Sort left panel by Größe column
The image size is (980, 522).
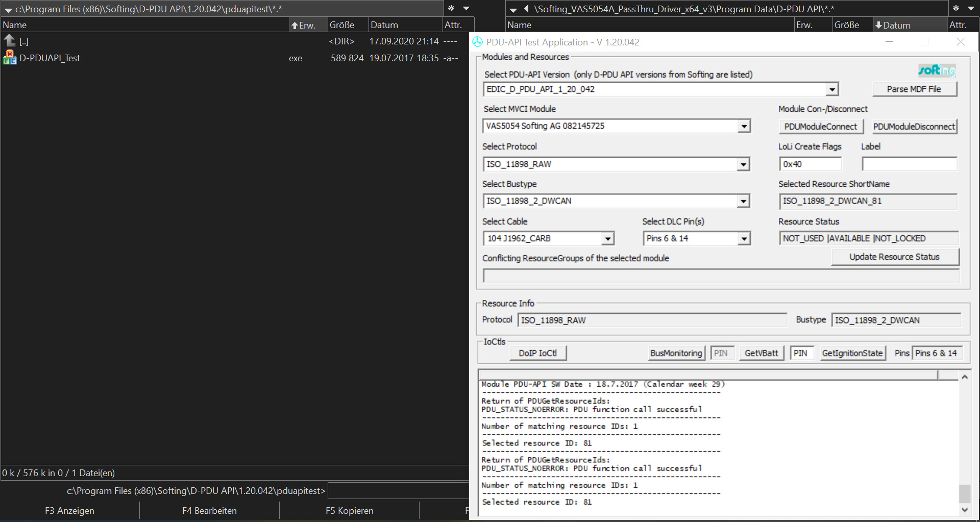[348, 24]
